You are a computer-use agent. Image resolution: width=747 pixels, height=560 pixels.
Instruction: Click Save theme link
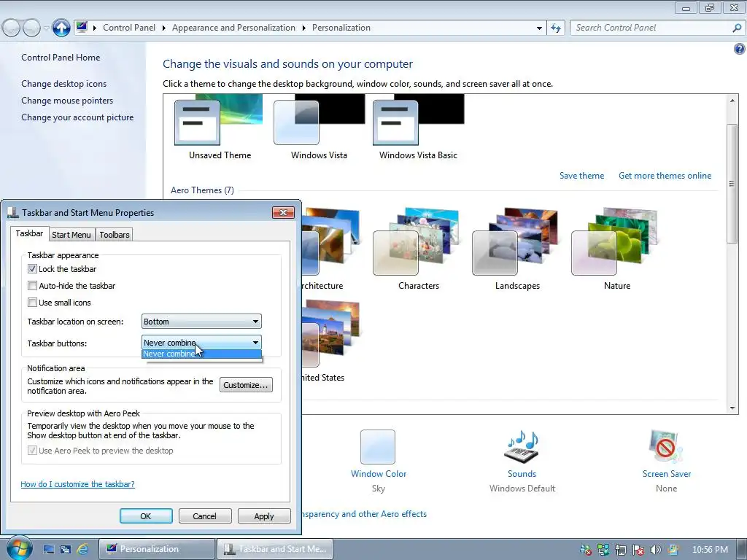[x=581, y=176]
